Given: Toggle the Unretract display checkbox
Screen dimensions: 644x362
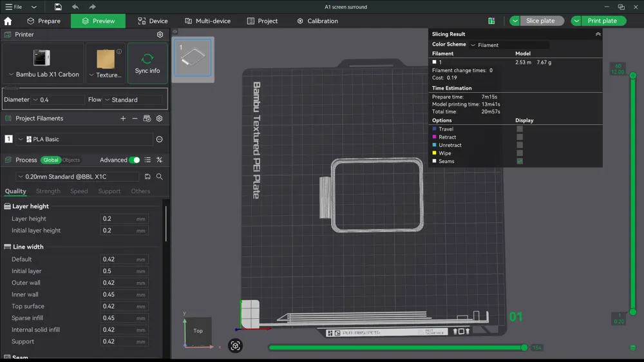Looking at the screenshot, I should pos(520,145).
